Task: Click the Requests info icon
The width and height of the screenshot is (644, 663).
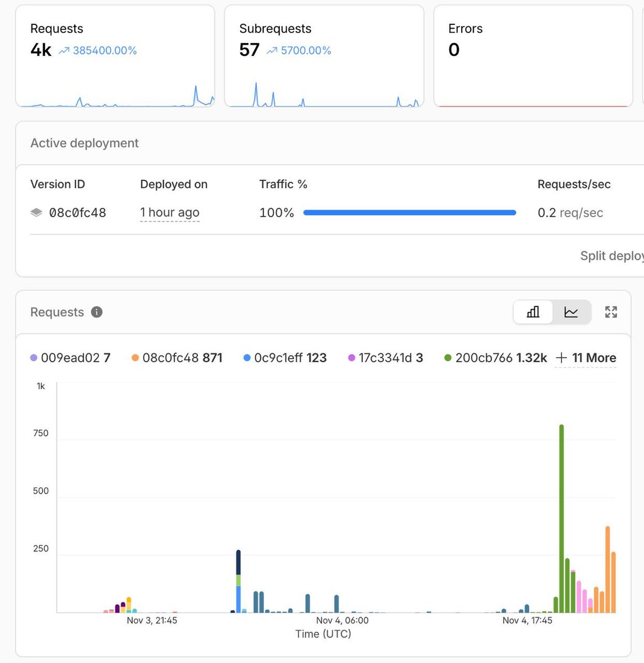Action: click(97, 312)
